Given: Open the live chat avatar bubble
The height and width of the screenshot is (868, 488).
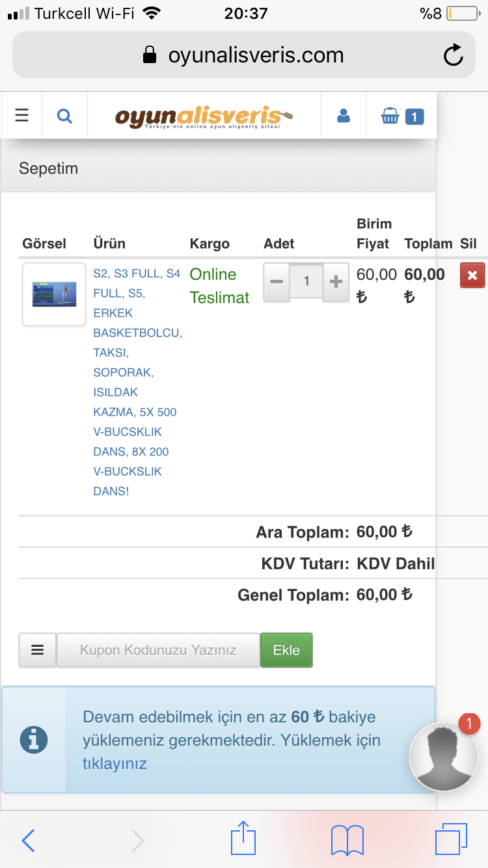Looking at the screenshot, I should click(x=444, y=756).
